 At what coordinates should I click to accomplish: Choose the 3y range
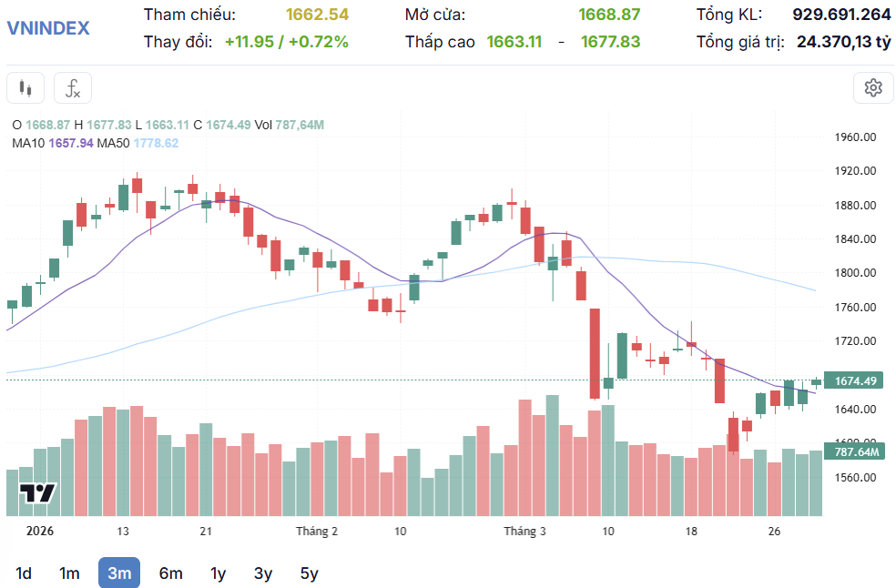pos(263,573)
